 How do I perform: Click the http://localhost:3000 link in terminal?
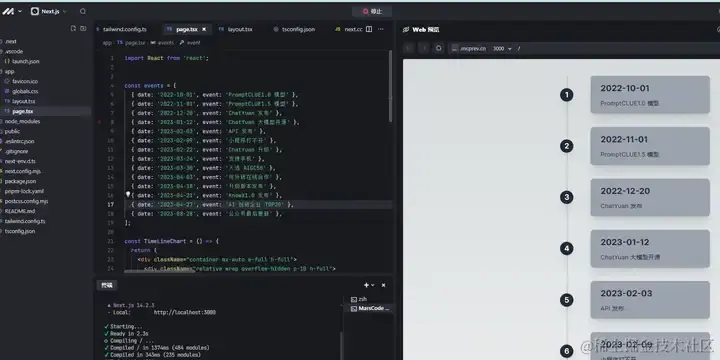[185, 312]
